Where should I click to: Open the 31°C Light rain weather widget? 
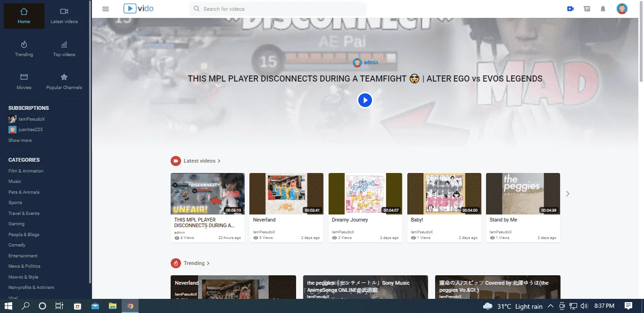point(513,306)
